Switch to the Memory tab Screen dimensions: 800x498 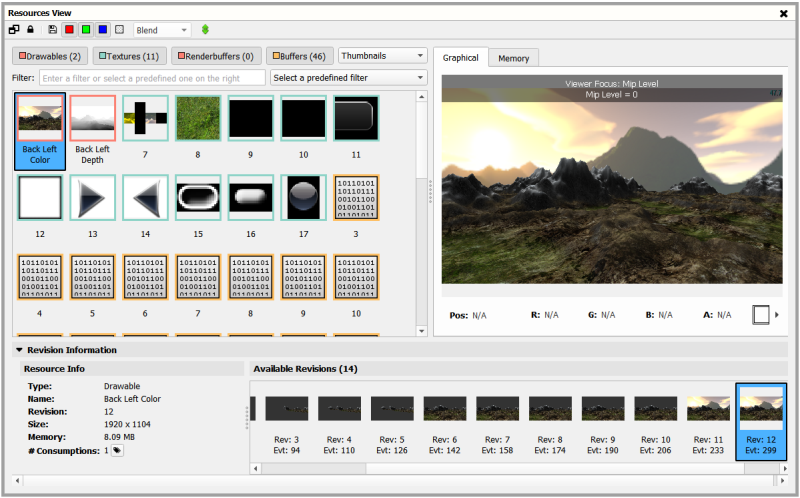click(x=514, y=58)
